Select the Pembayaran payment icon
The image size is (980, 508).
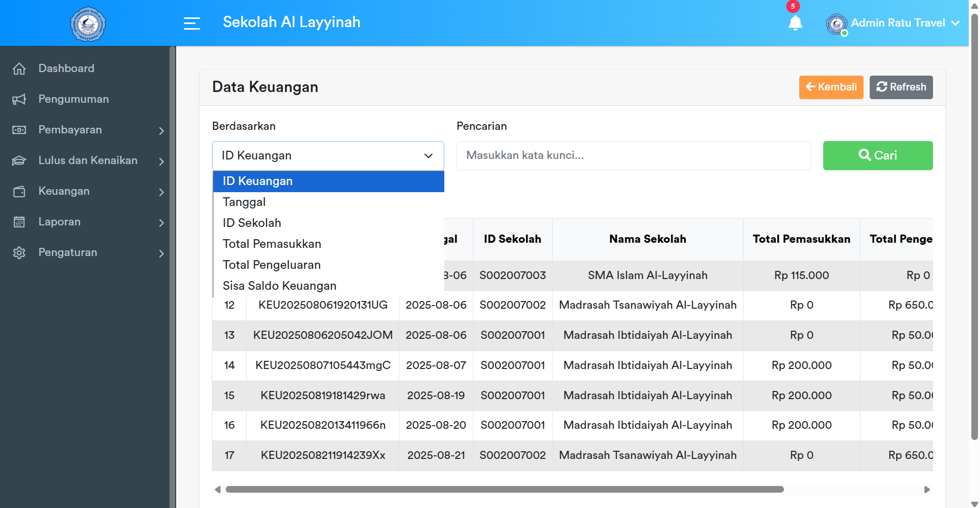[x=19, y=130]
